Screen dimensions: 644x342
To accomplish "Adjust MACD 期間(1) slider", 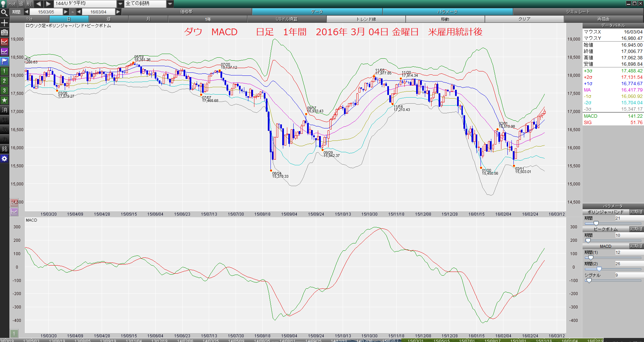I will pos(591,258).
